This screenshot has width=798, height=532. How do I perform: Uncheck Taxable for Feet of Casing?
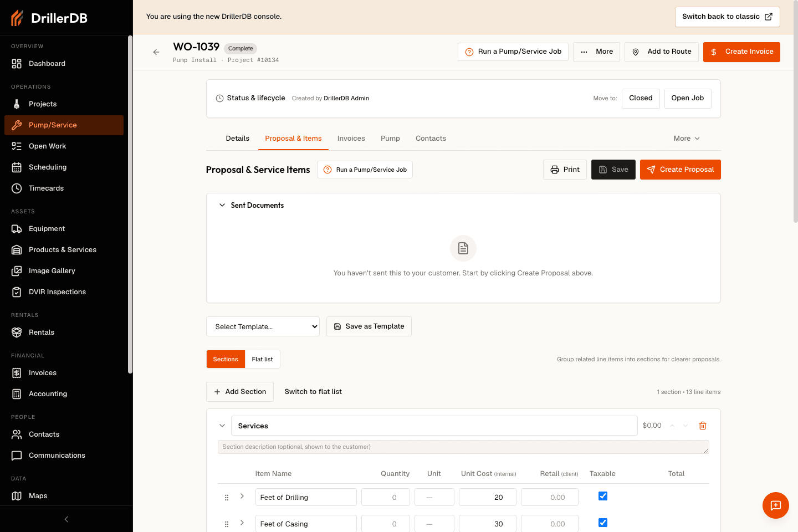pos(603,523)
